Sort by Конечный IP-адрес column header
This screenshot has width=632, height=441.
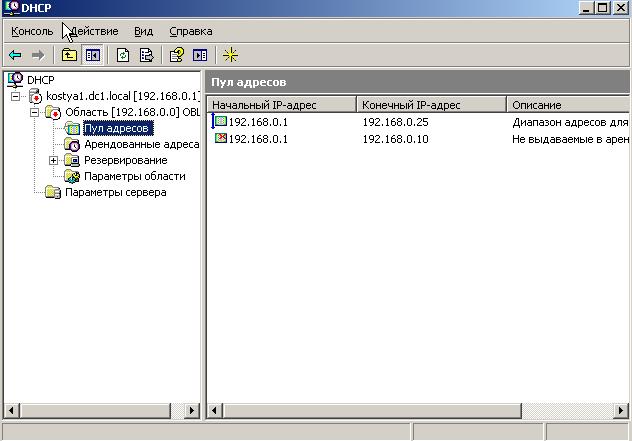point(431,105)
